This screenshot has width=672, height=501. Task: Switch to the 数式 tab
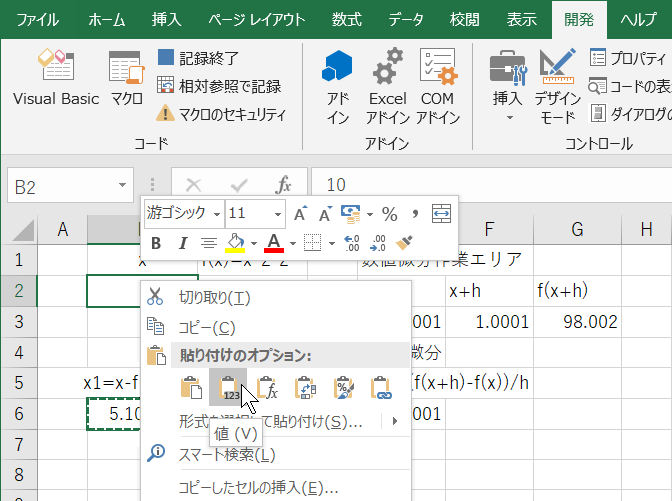click(x=346, y=20)
